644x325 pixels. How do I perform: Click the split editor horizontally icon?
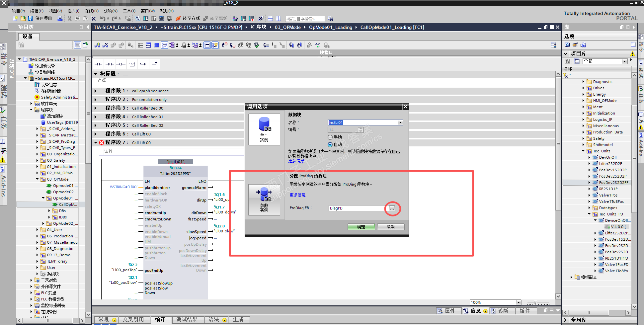pos(271,19)
